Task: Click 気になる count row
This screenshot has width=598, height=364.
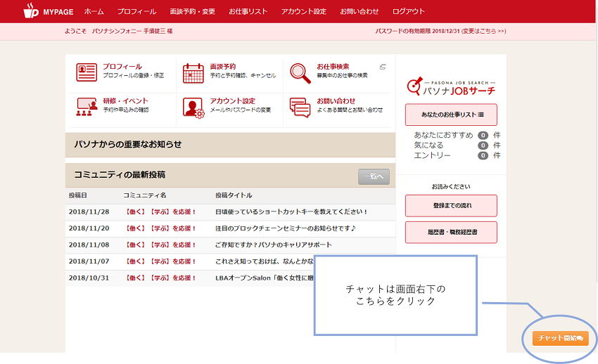Action: click(457, 145)
